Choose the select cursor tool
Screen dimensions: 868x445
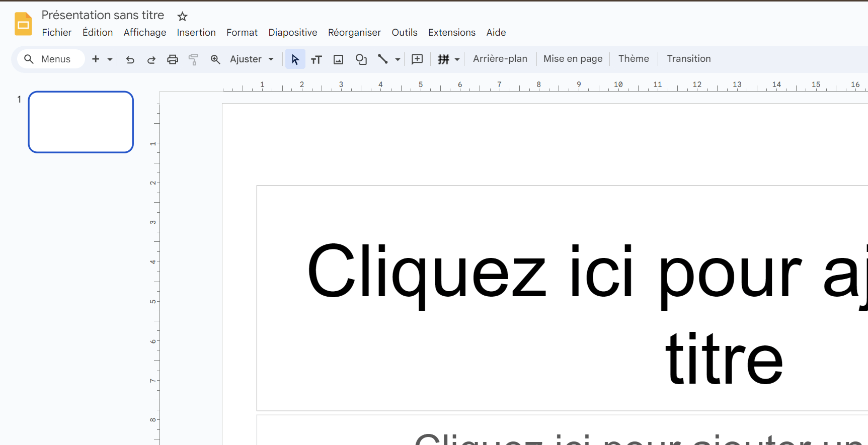click(295, 59)
